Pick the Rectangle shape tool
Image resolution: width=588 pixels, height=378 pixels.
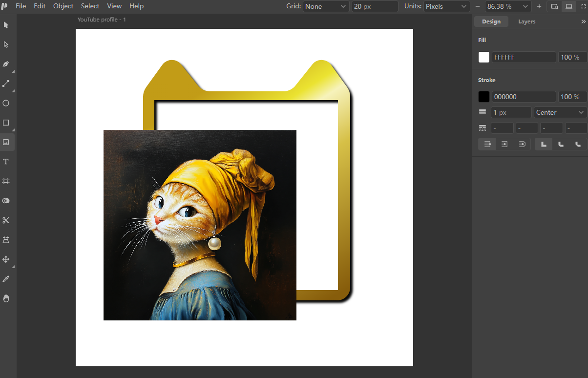6,123
